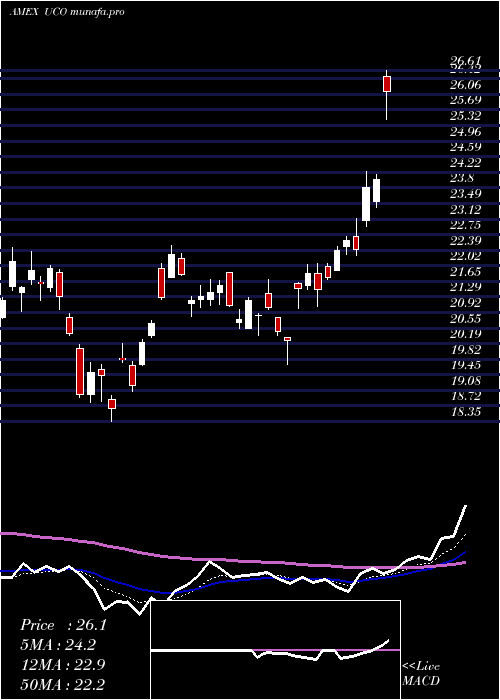The height and width of the screenshot is (700, 500).
Task: Click the 26.61 price axis label
Action: coord(465,61)
